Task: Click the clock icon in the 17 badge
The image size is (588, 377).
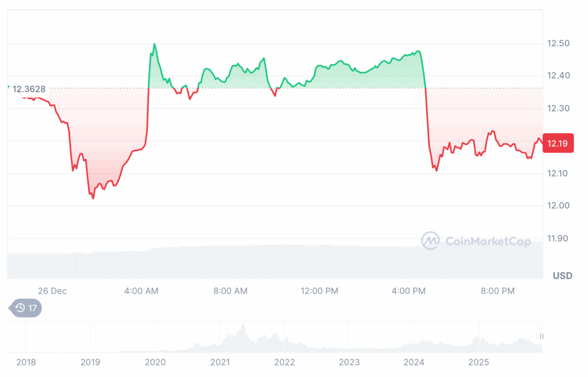Action: (x=20, y=308)
